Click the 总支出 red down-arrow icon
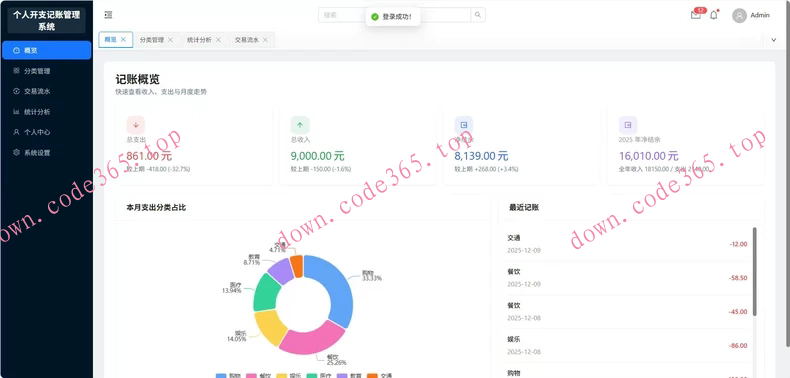Viewport: 790px width, 378px height. tap(136, 125)
